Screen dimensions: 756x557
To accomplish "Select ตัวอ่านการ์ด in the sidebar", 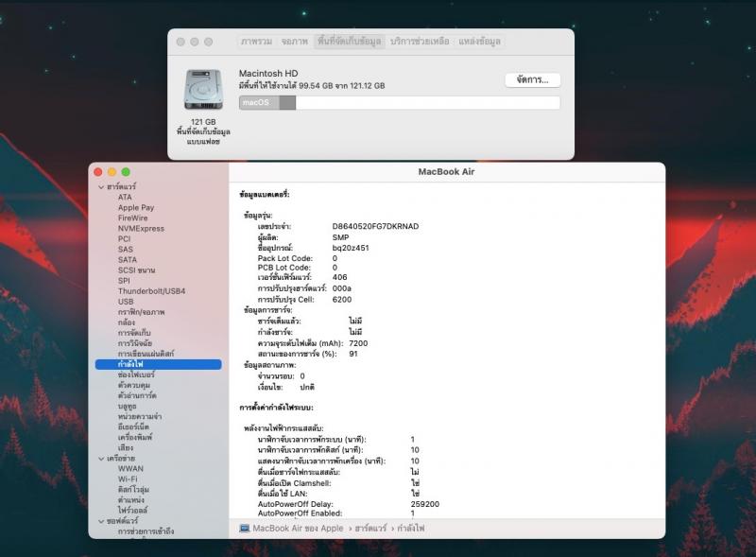I will pyautogui.click(x=137, y=395).
